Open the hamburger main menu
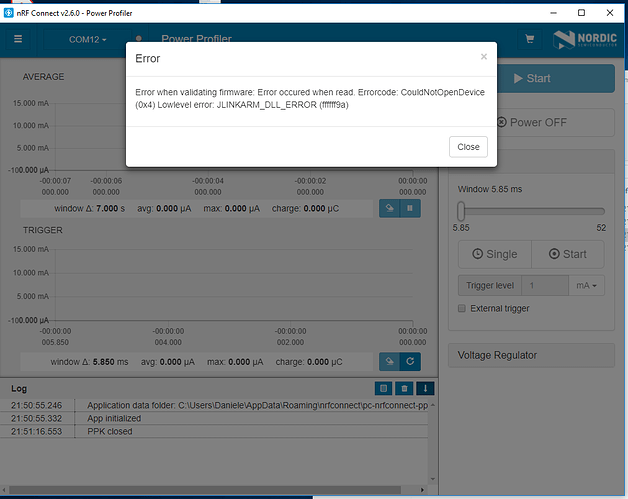Image resolution: width=628 pixels, height=499 pixels. (18, 39)
